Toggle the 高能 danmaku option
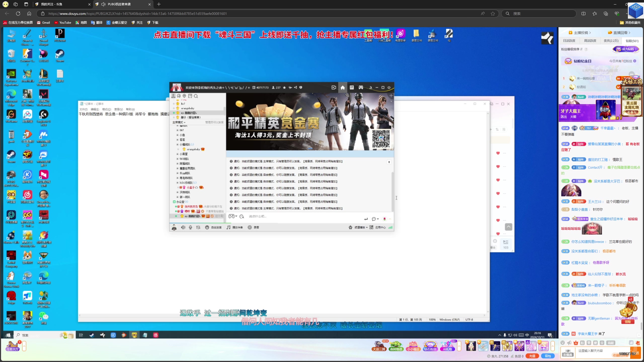Screen dimensions: 644x362 pyautogui.click(x=611, y=343)
